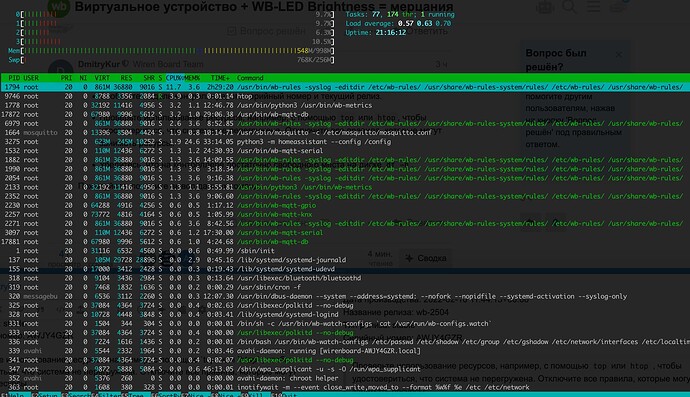The image size is (690, 397).
Task: Select the bluetoothd row PID 318
Action: pyautogui.click(x=345, y=278)
